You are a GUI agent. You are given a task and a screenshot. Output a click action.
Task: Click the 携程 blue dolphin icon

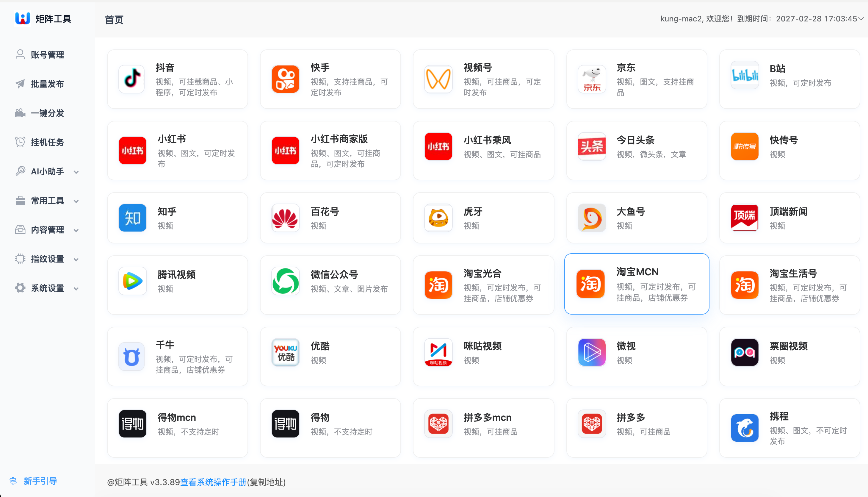coord(745,428)
